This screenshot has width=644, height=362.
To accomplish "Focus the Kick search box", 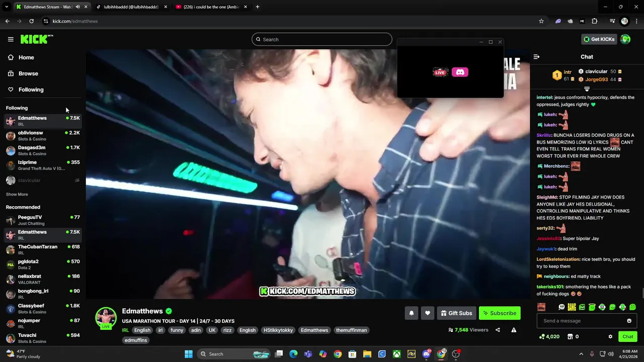I will [322, 39].
